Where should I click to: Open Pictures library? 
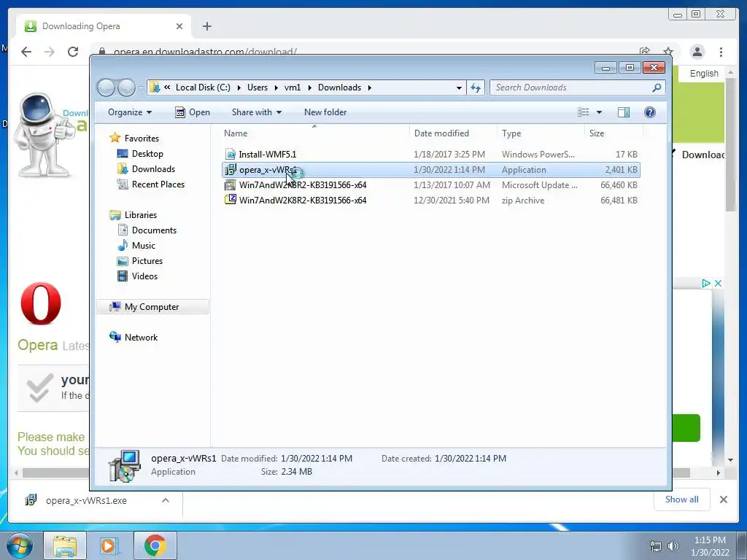pyautogui.click(x=147, y=261)
